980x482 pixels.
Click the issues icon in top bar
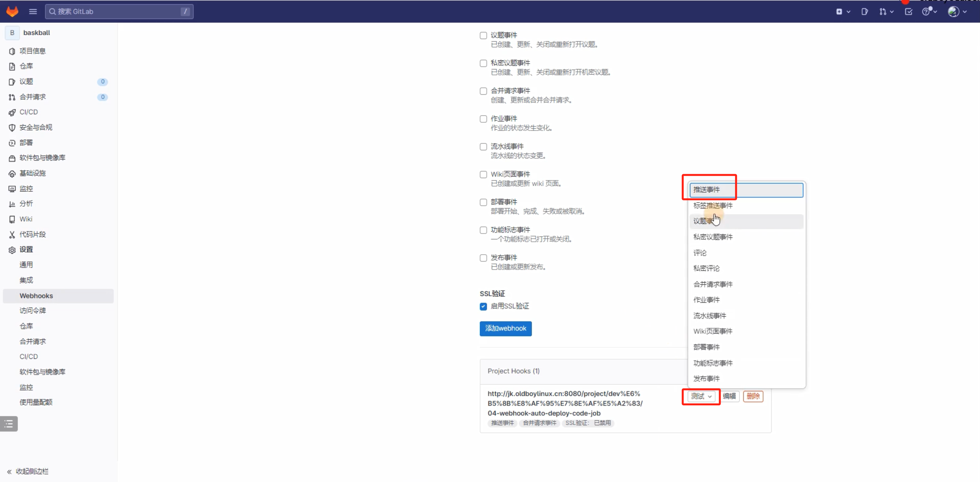(x=865, y=12)
